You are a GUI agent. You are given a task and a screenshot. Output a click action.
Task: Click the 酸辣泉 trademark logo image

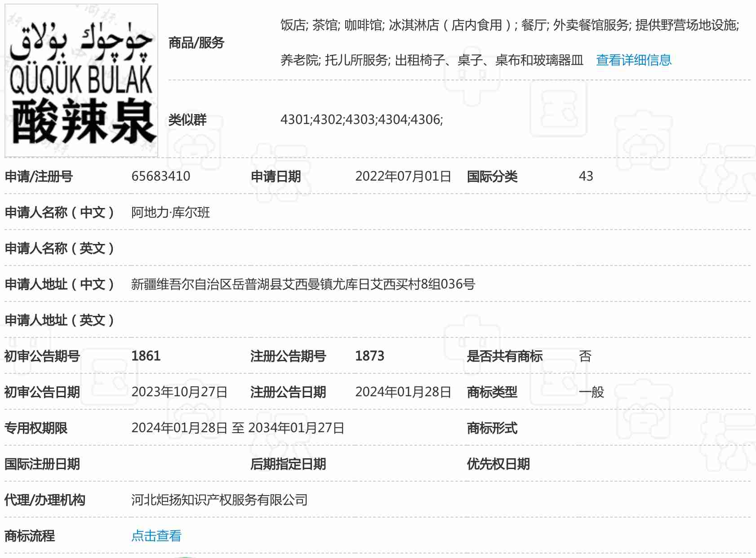click(x=81, y=81)
